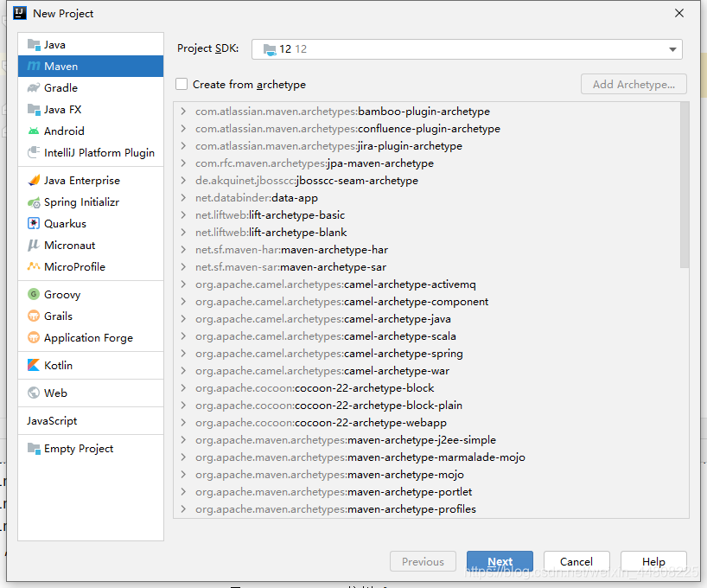Viewport: 707px width, 588px height.
Task: Expand confluence-plugin-archetype node
Action: pos(183,129)
